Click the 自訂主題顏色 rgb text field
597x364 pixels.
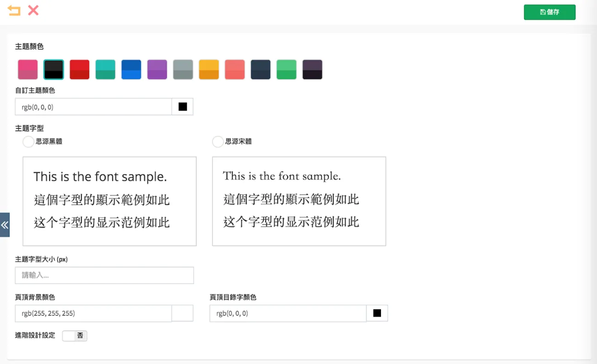tap(94, 107)
